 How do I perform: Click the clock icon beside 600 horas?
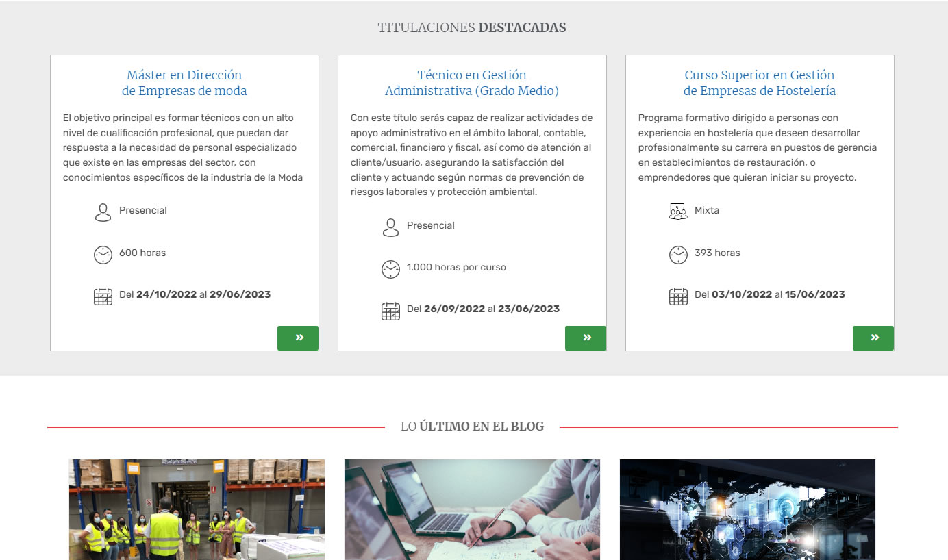[103, 255]
